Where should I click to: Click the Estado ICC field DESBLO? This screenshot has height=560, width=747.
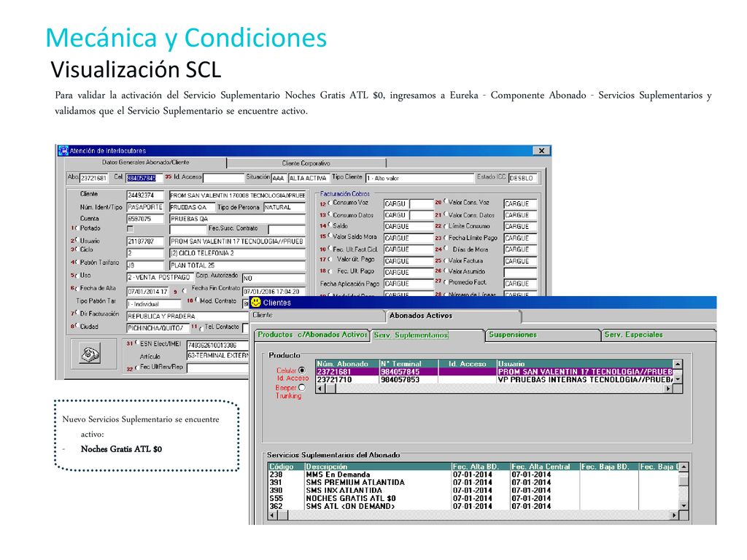pyautogui.click(x=523, y=178)
